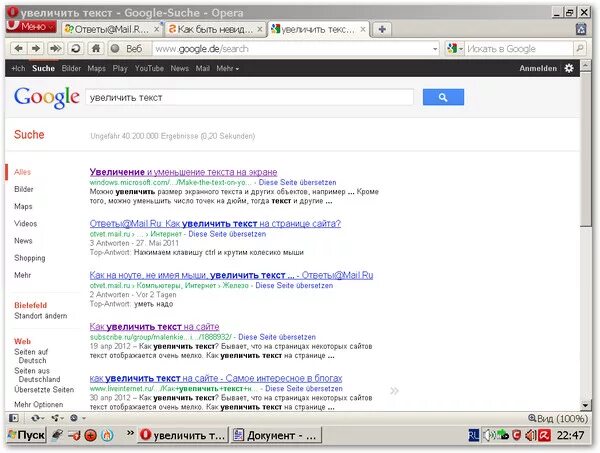Screen dimensions: 600x453
Task: Open result Как увеличить текст на сайте
Action: click(x=154, y=327)
